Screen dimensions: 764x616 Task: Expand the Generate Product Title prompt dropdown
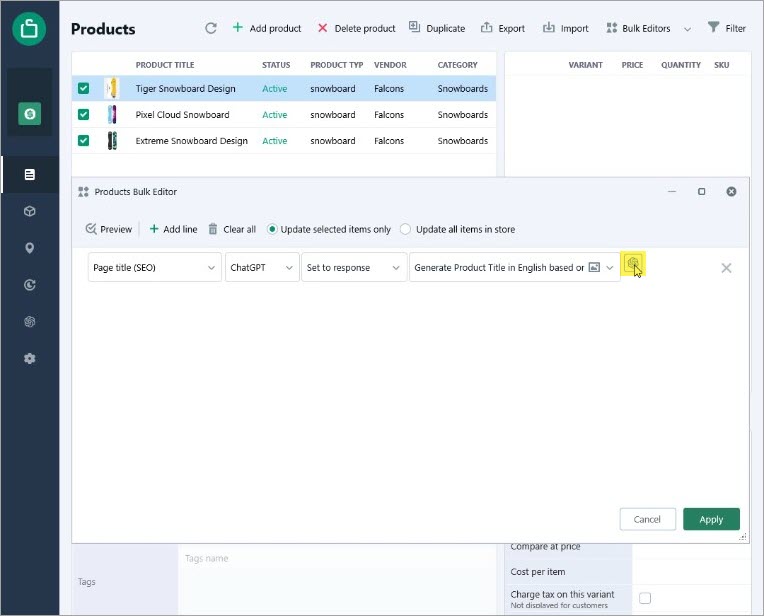click(x=610, y=268)
